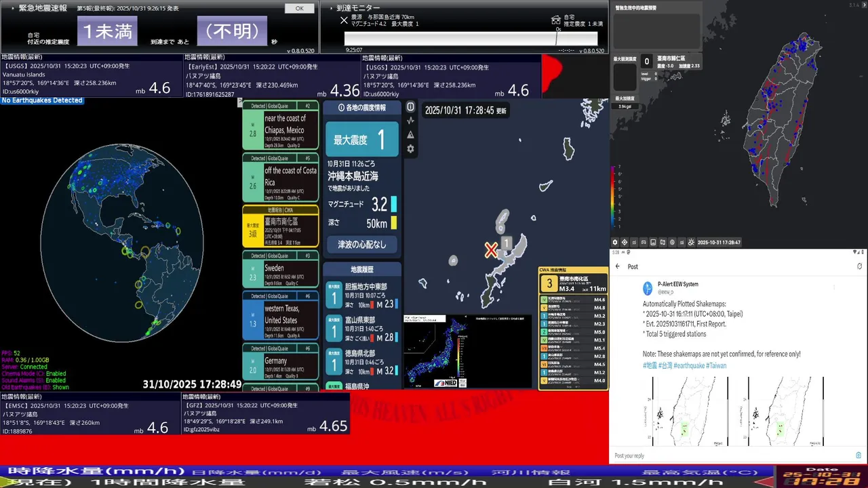This screenshot has height=488, width=868.
Task: Click the EMSC バヌアツ諸島 mb 4.6 panel
Action: tap(90, 414)
